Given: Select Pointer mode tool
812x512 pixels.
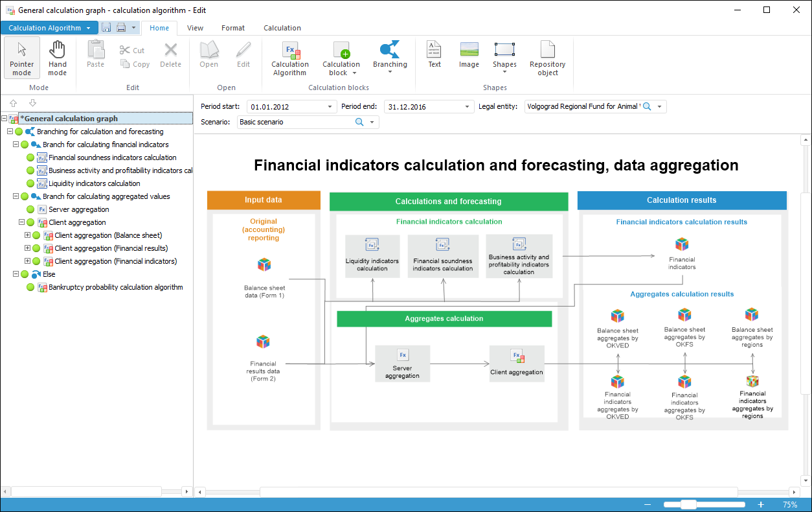Looking at the screenshot, I should (21, 58).
